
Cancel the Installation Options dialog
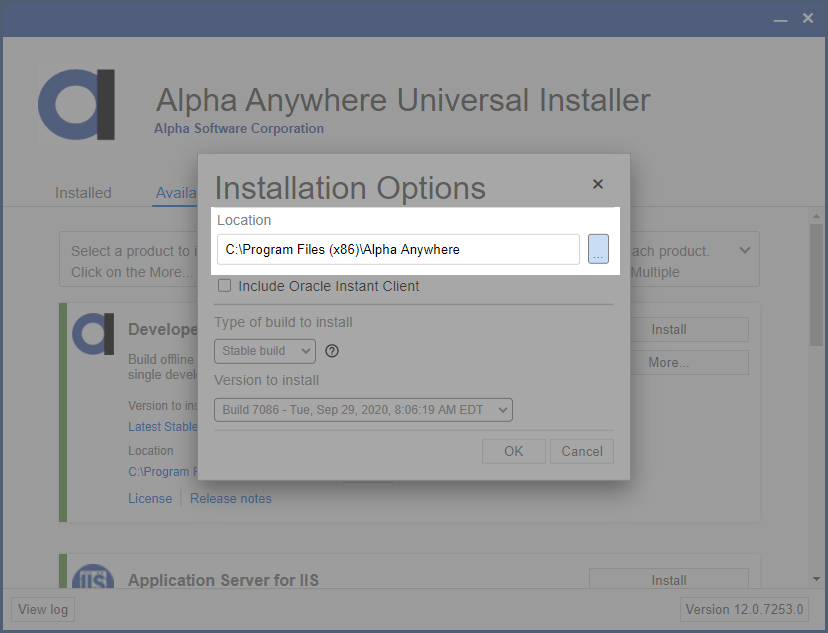coord(581,451)
